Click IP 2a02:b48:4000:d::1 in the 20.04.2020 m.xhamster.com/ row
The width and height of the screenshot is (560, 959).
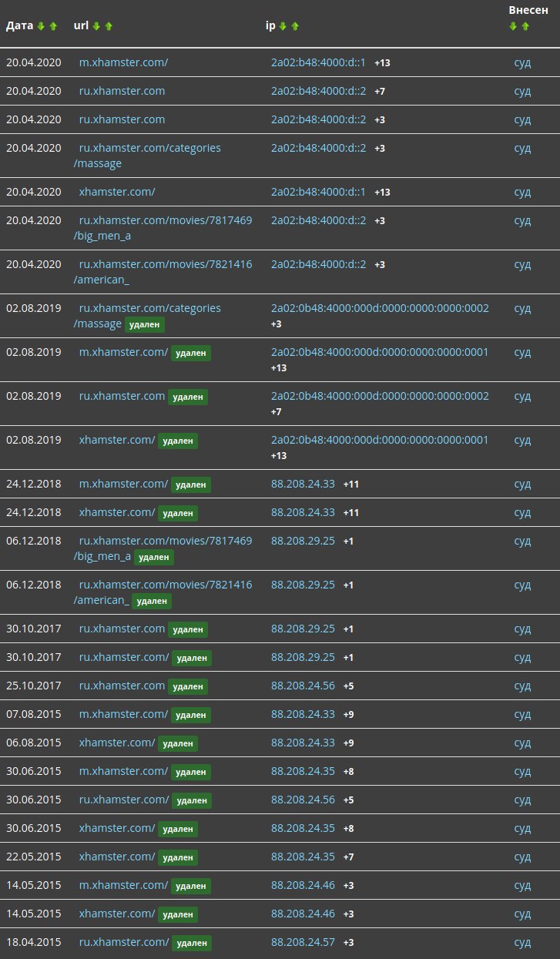click(318, 62)
